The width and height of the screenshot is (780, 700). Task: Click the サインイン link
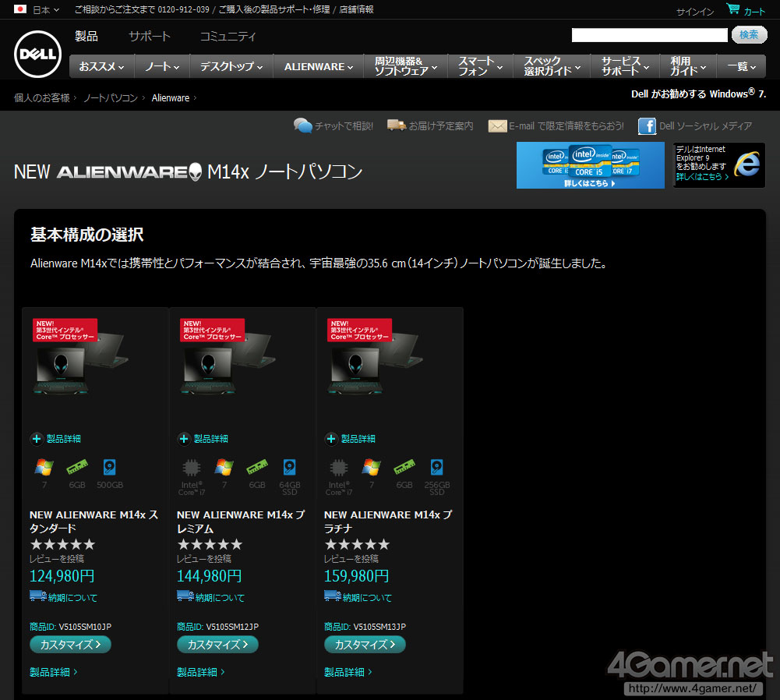(695, 12)
